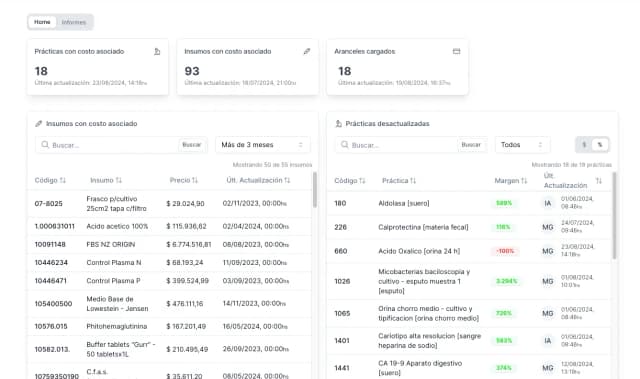640x379 pixels.
Task: Click the red -100% margin badge
Action: [x=505, y=251]
